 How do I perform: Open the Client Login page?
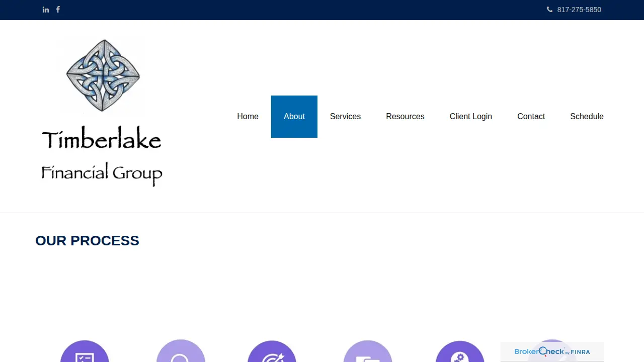(x=471, y=117)
